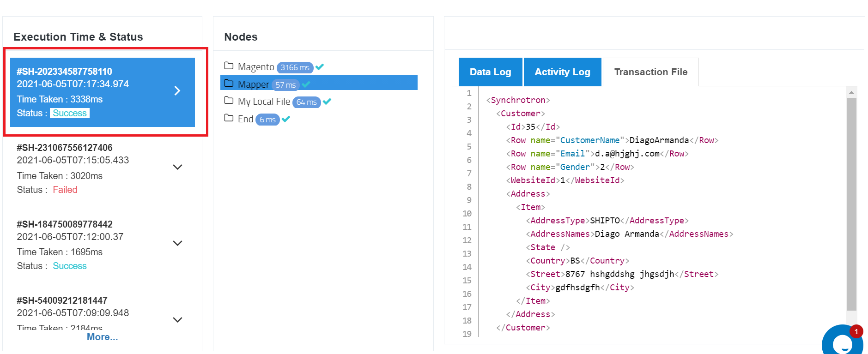Click the End node folder icon
868x354 pixels.
pyautogui.click(x=229, y=118)
